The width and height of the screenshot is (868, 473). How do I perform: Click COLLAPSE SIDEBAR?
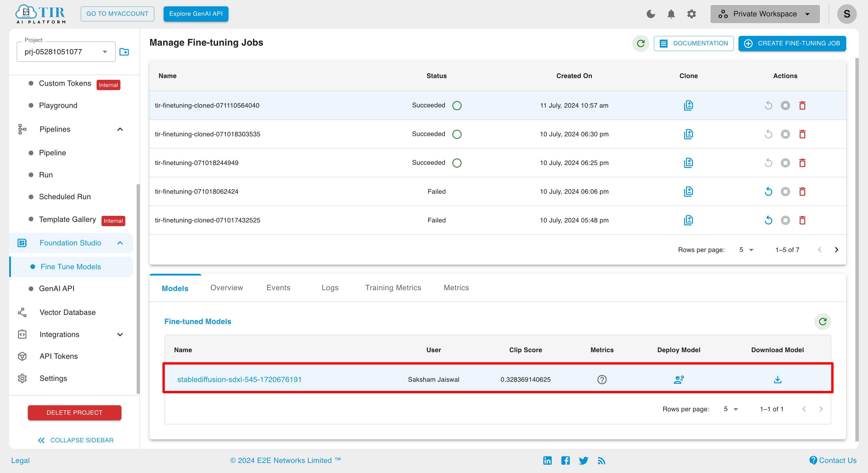click(x=75, y=440)
